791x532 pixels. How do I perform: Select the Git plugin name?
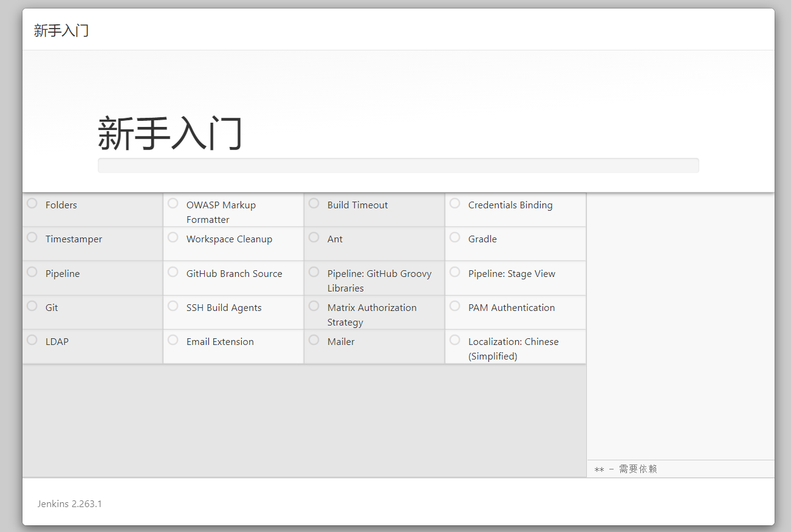coord(52,308)
